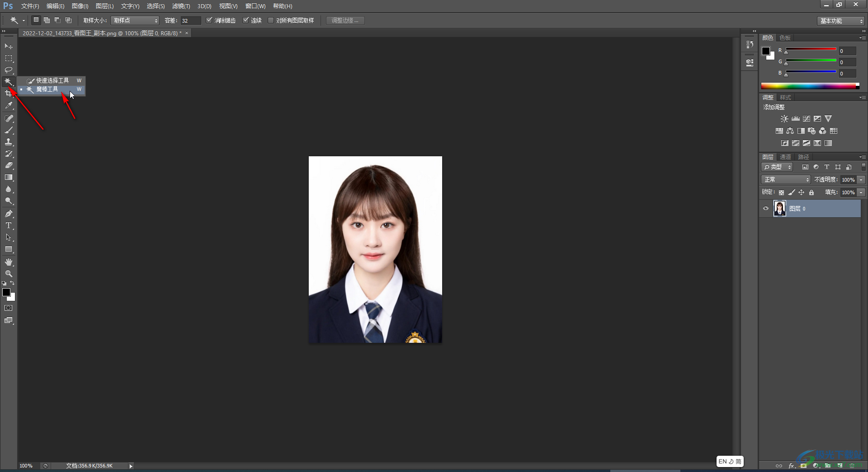Select the Crop tool
Viewport: 868px width, 472px height.
[x=9, y=93]
